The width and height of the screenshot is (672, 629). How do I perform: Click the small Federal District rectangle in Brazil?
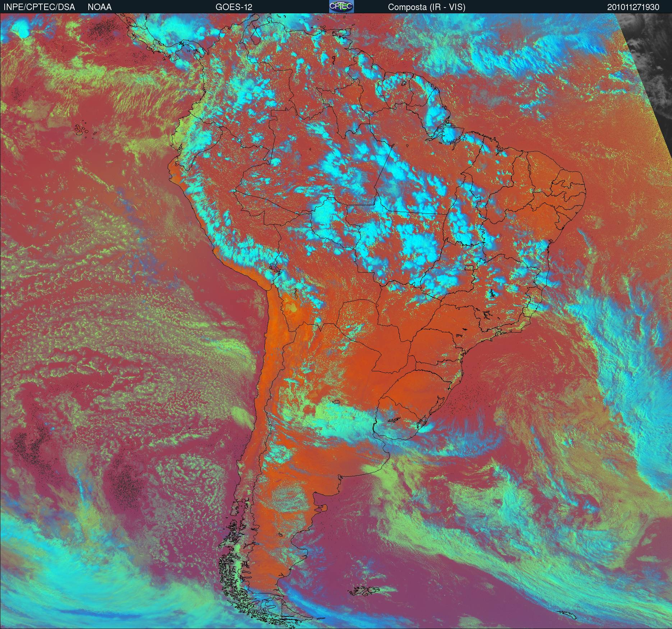[x=469, y=267]
